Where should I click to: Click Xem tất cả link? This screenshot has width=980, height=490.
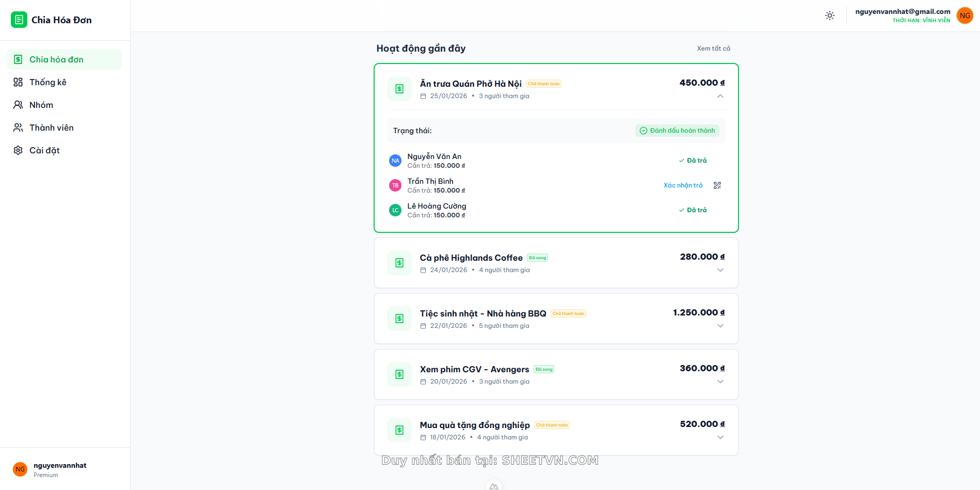[713, 49]
